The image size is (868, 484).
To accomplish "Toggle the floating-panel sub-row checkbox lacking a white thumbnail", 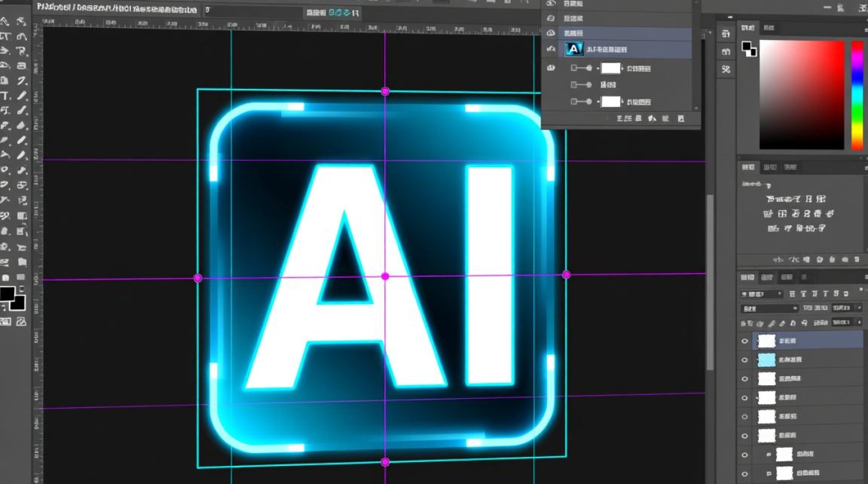I will click(573, 85).
